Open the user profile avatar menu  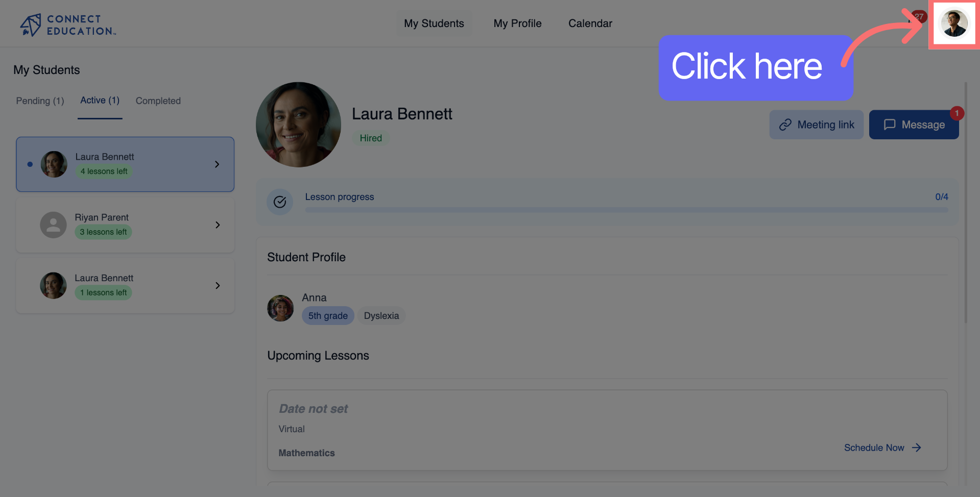tap(954, 24)
